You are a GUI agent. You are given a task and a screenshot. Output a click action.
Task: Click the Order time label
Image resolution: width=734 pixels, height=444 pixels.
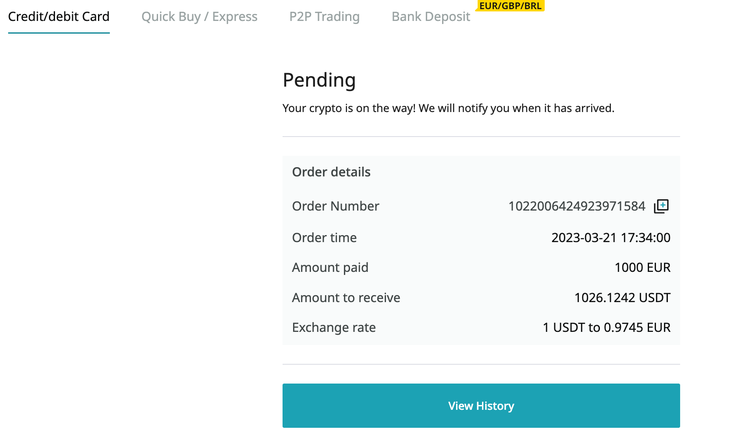click(324, 237)
